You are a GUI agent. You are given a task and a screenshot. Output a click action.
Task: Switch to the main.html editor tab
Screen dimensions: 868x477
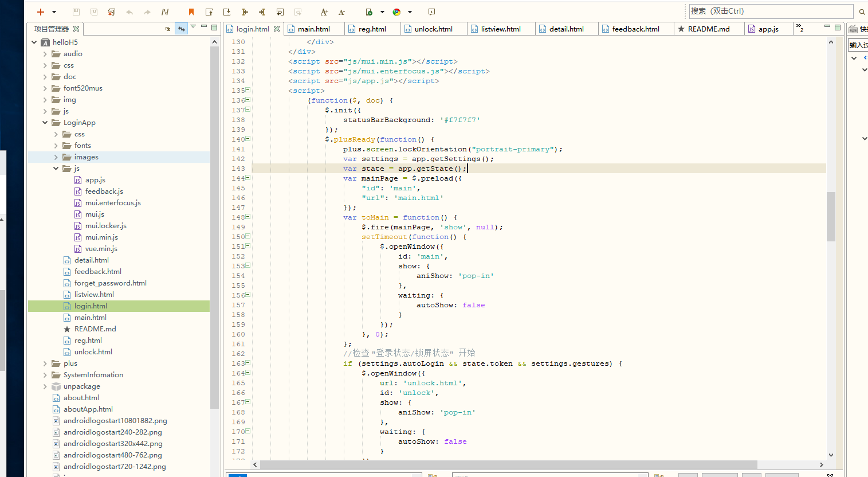(313, 29)
